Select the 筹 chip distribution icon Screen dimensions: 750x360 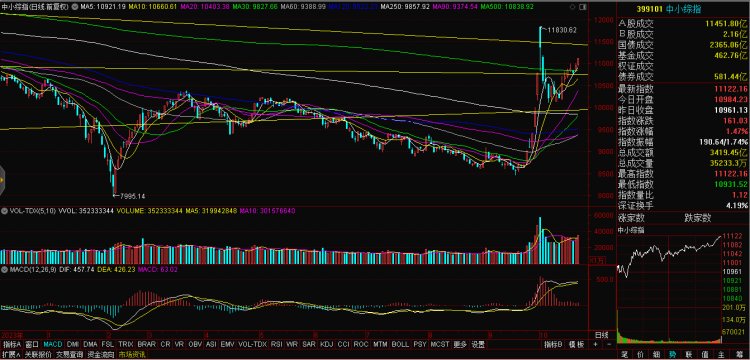[739, 355]
